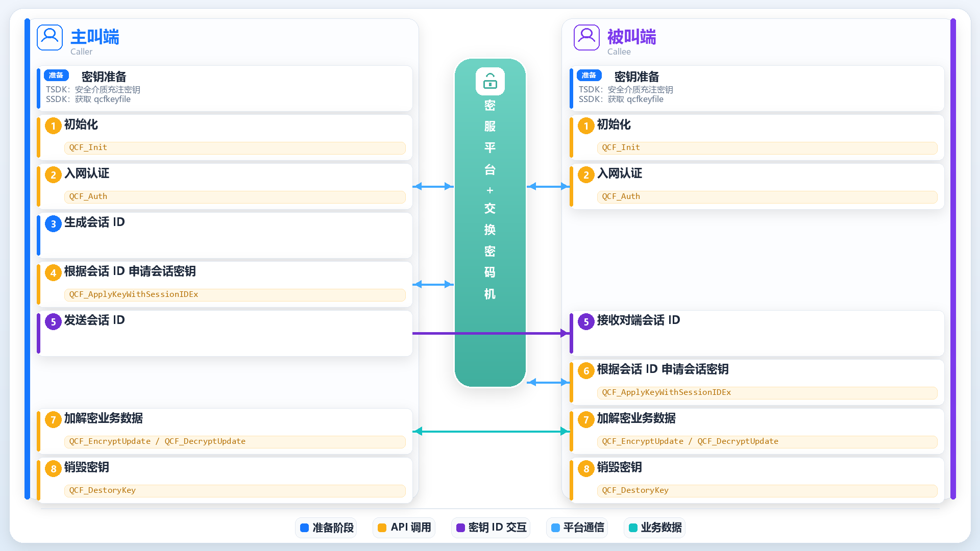Click Caller 'TSDK: 安全介质充注密钥' line

(93, 89)
